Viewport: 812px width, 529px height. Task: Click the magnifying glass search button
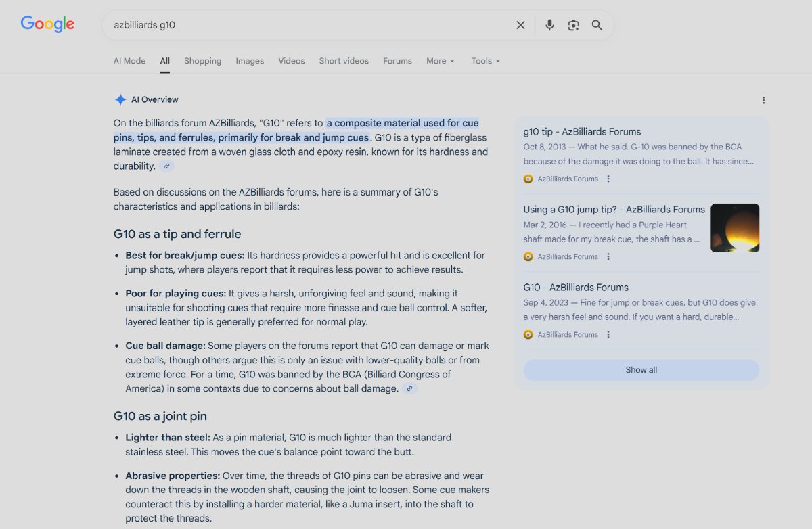[x=597, y=25]
